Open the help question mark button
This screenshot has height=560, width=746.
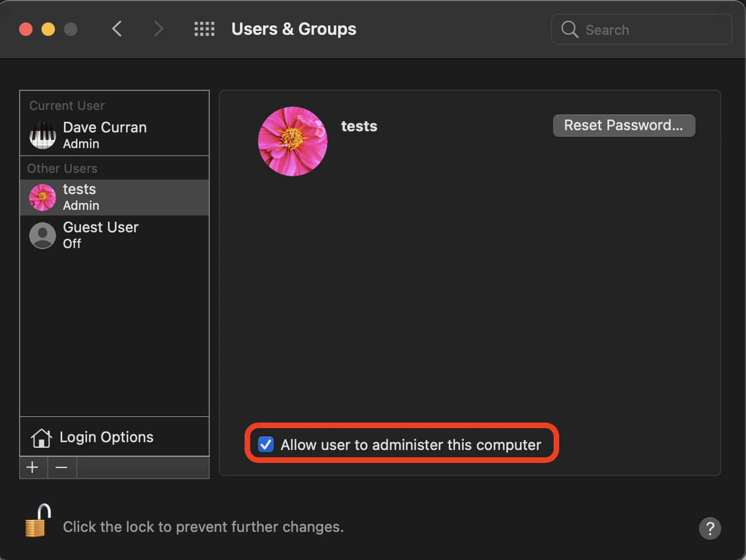pyautogui.click(x=710, y=528)
